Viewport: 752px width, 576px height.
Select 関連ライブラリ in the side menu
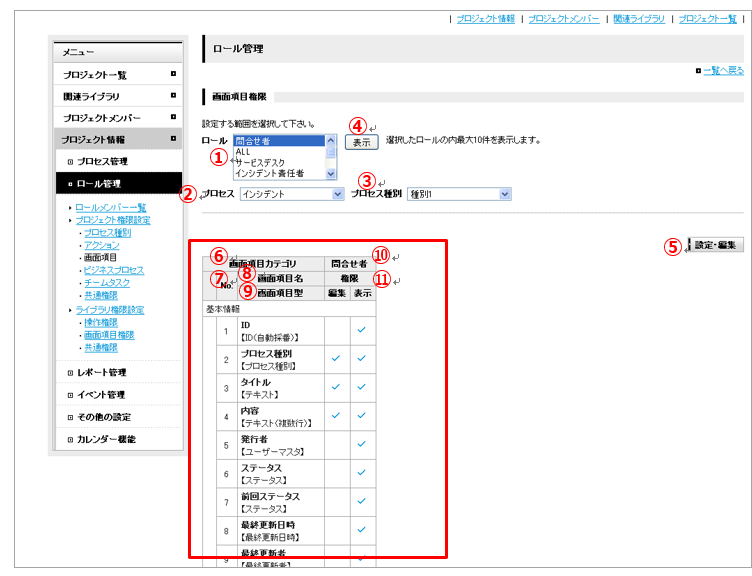(x=118, y=96)
